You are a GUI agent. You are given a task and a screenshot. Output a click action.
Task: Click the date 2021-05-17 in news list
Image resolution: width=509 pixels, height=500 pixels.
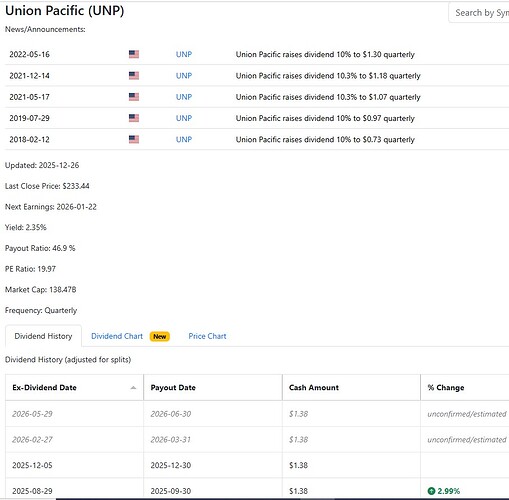coord(29,97)
